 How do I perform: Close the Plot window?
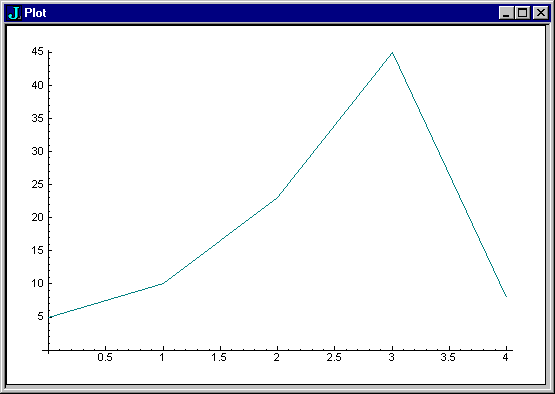(540, 13)
